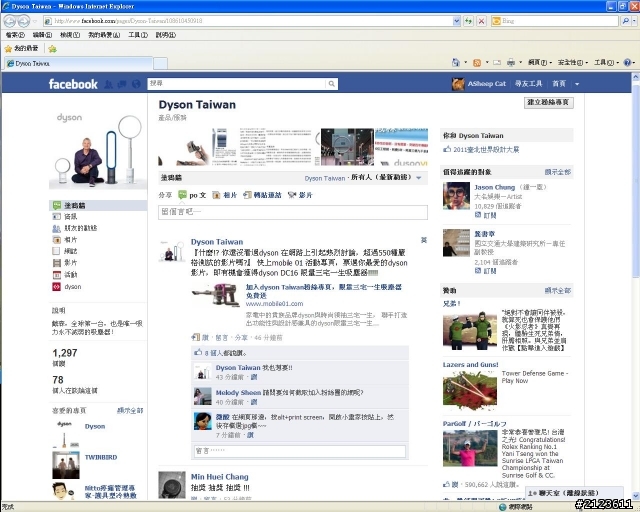
Task: Open the print options dropdown arrow
Action: (520, 62)
